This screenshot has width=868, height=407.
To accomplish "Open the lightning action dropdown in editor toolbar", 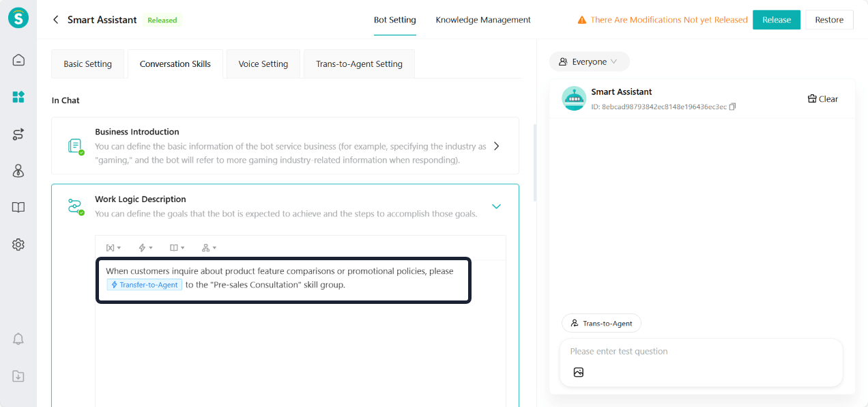I will click(x=145, y=248).
